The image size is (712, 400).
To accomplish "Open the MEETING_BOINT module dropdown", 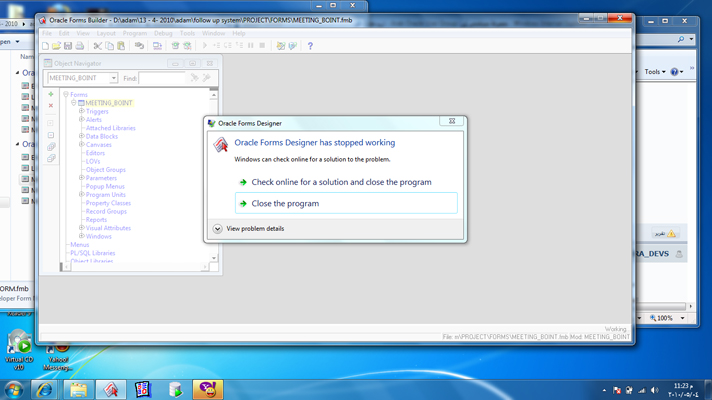I will 113,78.
